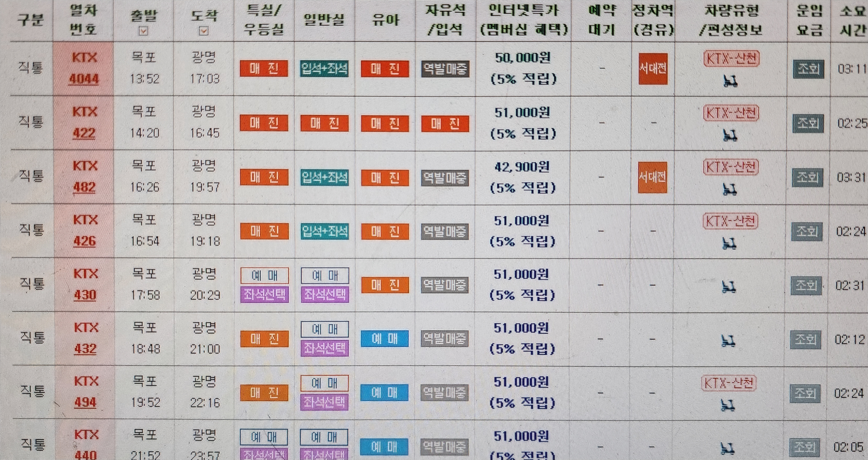
Task: Open train number 4044 link
Action: (84, 79)
